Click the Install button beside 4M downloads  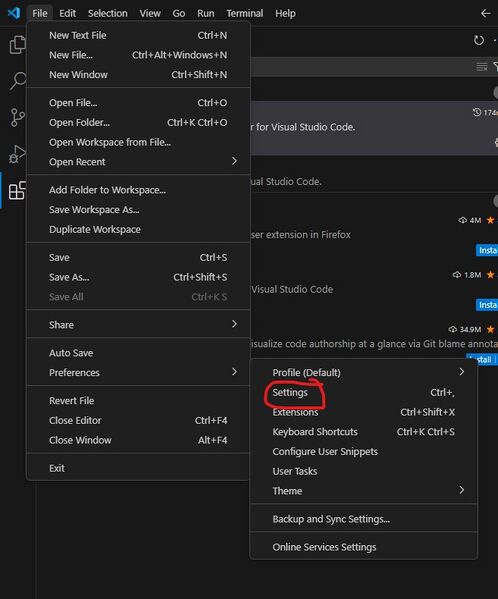click(487, 250)
